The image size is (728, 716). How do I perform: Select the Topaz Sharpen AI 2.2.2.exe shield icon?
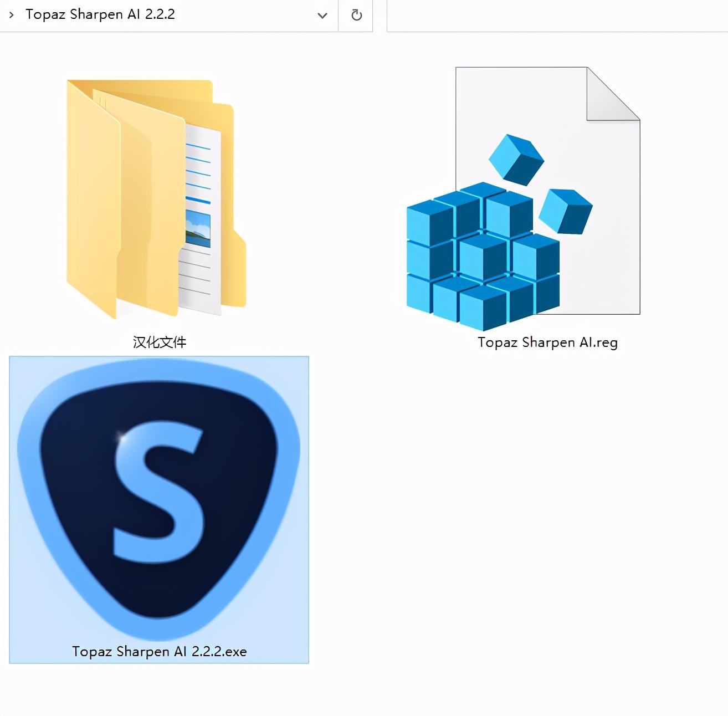[158, 500]
